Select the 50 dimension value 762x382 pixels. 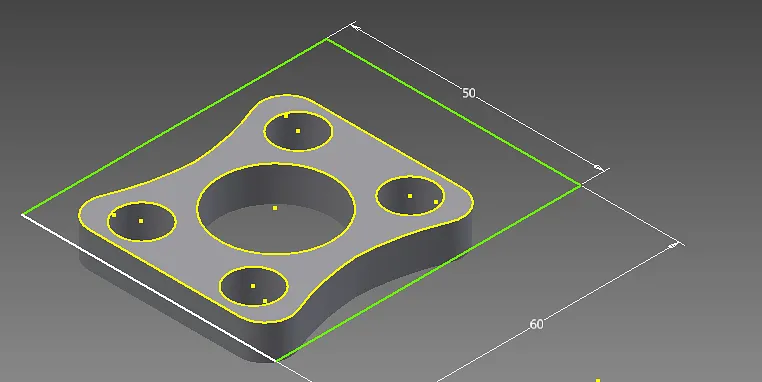point(468,93)
